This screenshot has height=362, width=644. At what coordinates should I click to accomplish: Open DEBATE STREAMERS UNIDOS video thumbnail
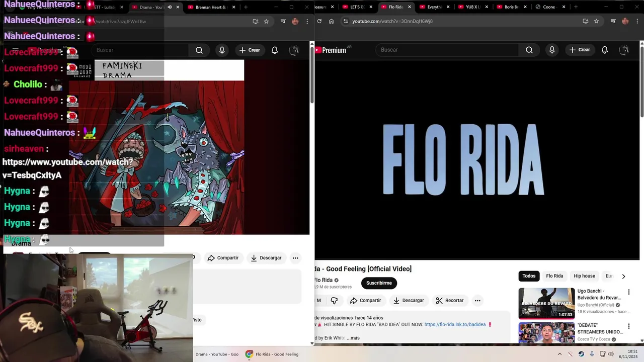pos(546,333)
